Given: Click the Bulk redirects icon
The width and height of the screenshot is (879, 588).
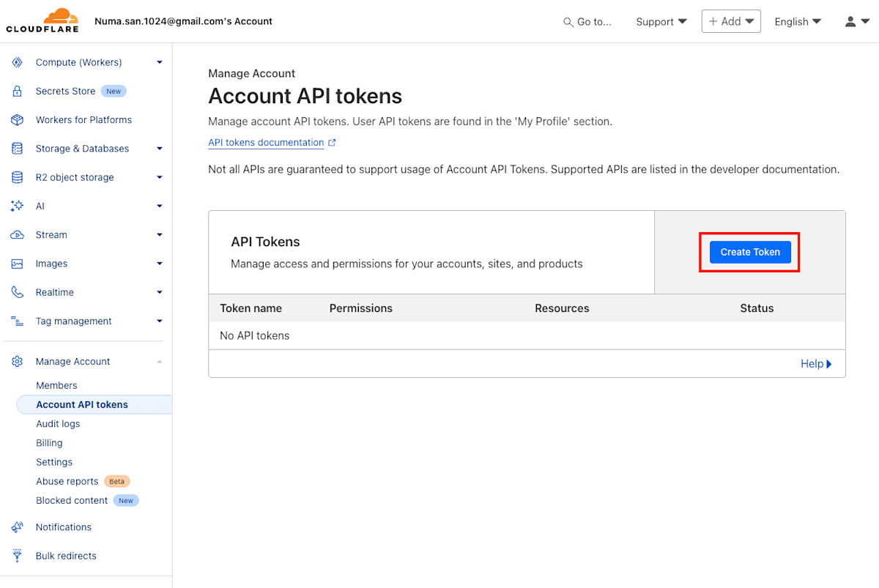Looking at the screenshot, I should tap(17, 556).
